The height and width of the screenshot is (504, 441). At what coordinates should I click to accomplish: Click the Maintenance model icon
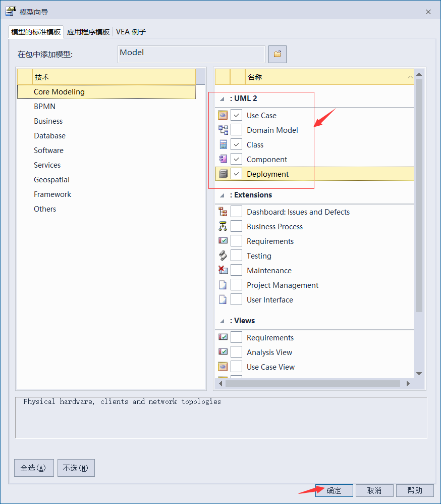(223, 270)
